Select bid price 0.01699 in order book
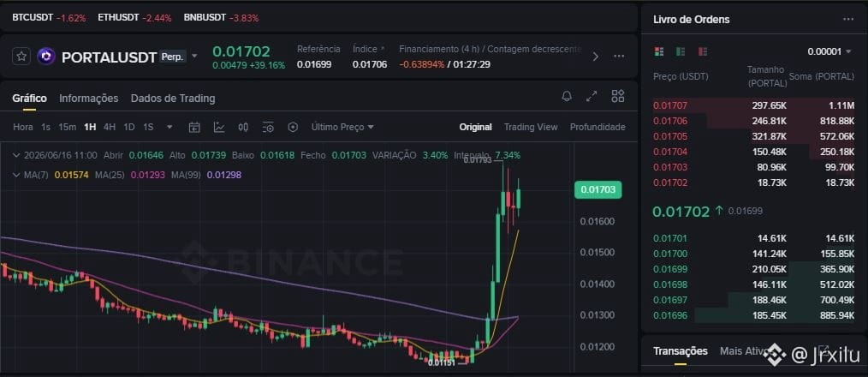Image resolution: width=868 pixels, height=377 pixels. tap(669, 269)
